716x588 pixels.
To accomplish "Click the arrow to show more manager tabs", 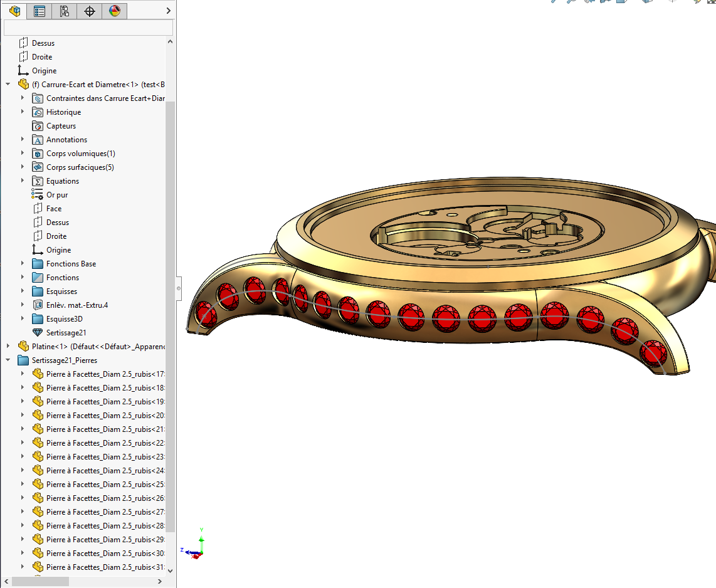I will pyautogui.click(x=168, y=11).
